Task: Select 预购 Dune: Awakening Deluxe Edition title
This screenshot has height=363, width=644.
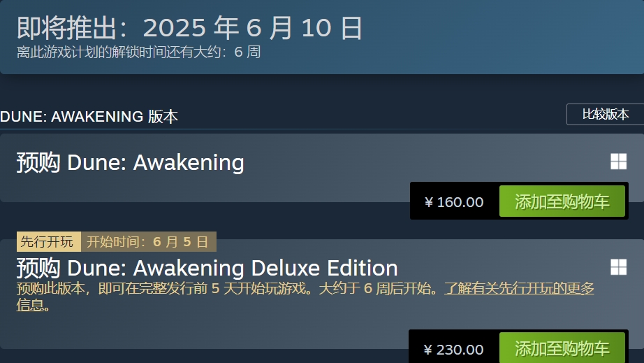Action: [207, 268]
